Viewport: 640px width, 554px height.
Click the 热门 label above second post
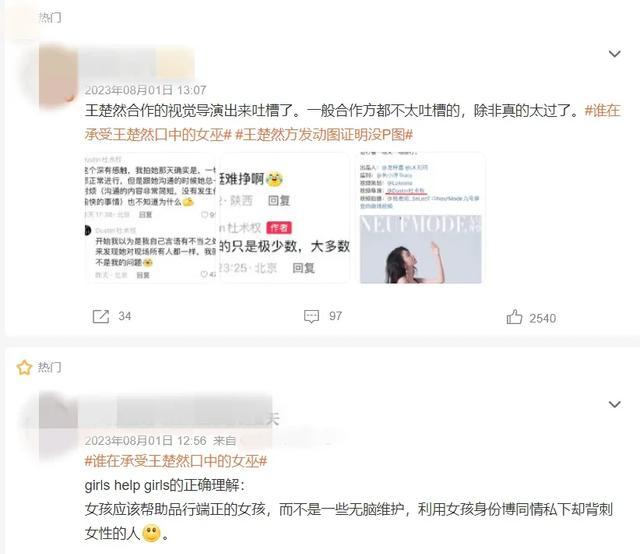(50, 367)
